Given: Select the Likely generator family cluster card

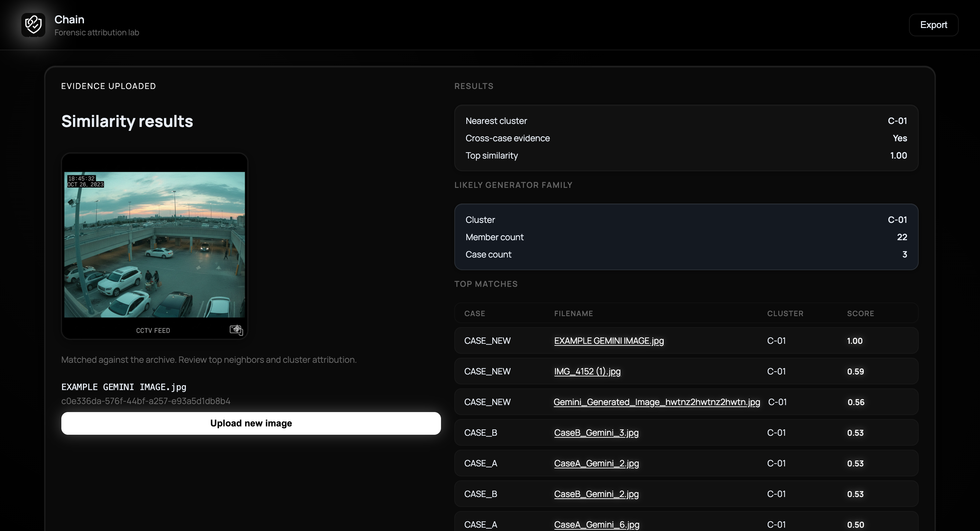Looking at the screenshot, I should 686,237.
